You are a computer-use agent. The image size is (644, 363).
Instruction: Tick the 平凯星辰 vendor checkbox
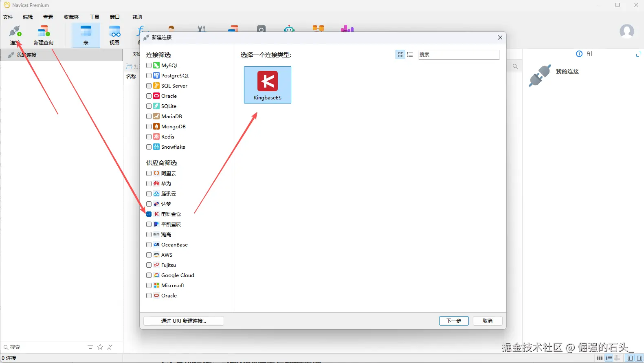(149, 224)
